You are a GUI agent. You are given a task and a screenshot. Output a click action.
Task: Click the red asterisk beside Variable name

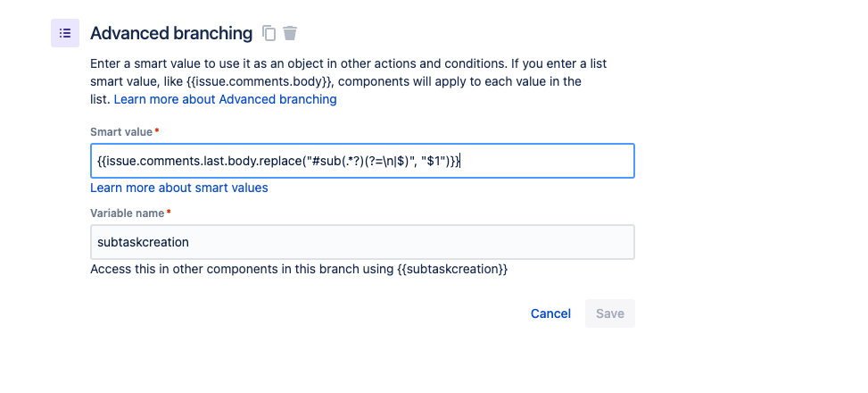point(169,212)
